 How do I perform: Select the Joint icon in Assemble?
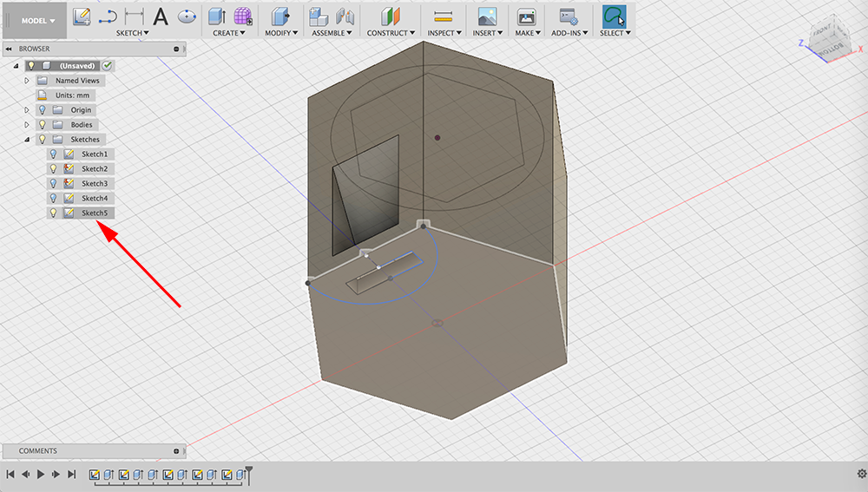tap(345, 16)
